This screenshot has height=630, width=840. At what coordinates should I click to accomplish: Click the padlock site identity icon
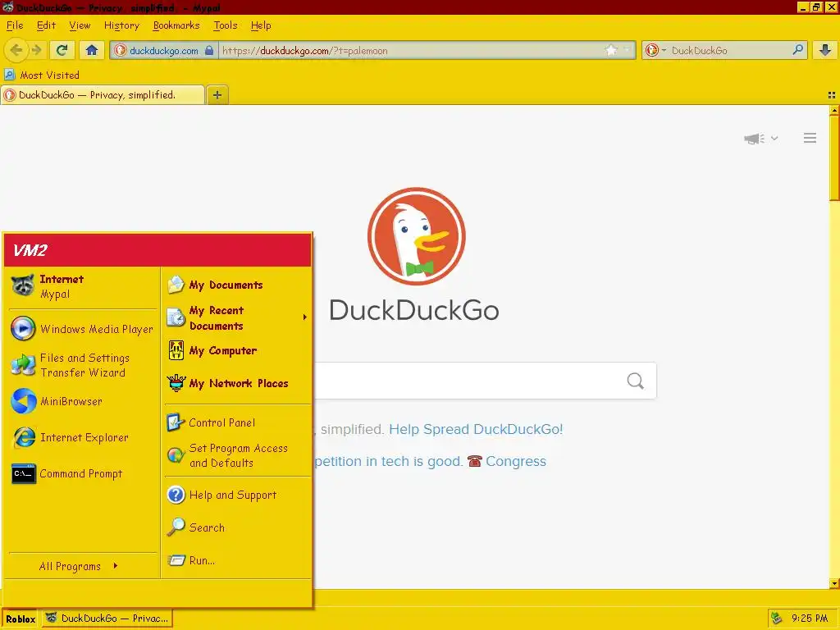point(209,50)
